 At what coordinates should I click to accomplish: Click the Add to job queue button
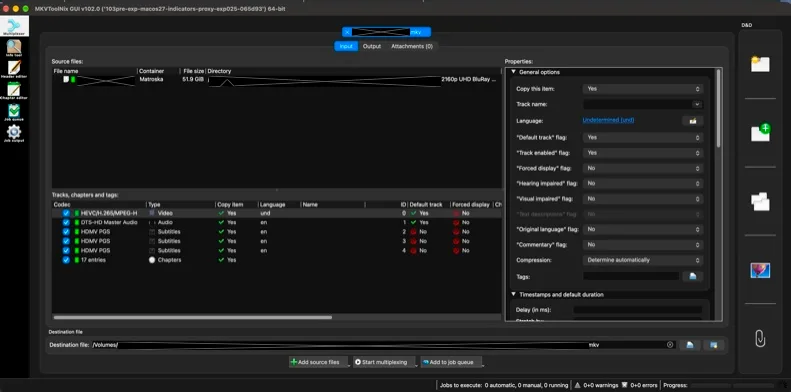click(x=450, y=362)
